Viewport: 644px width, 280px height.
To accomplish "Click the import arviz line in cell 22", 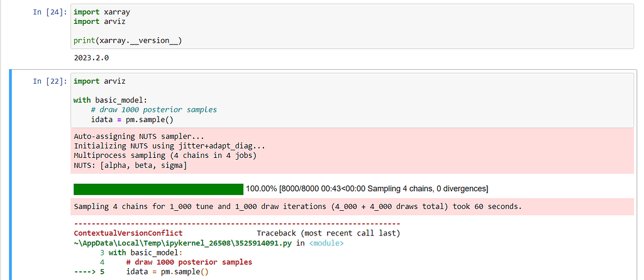I will coord(99,81).
